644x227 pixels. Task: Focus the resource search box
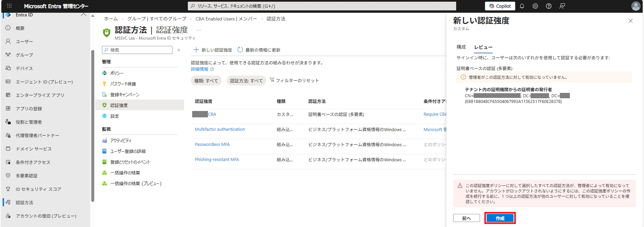tap(322, 6)
